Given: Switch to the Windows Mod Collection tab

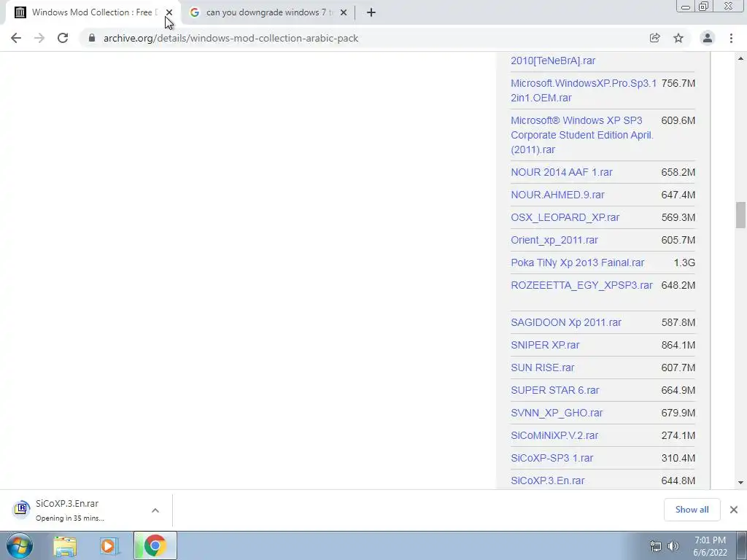Looking at the screenshot, I should pos(94,12).
